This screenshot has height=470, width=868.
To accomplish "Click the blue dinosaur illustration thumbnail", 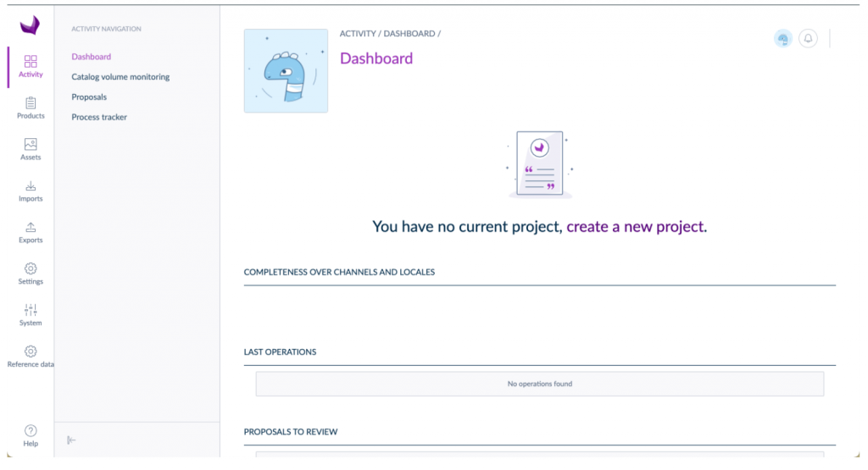I will point(286,71).
